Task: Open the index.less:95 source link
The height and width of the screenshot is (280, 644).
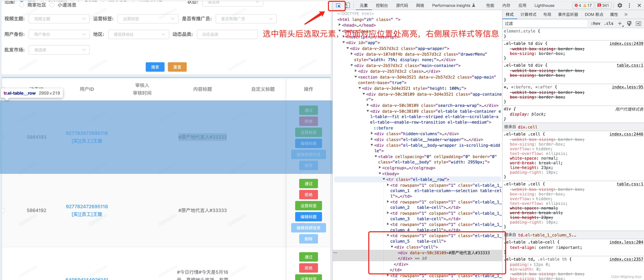Action: pos(627,87)
